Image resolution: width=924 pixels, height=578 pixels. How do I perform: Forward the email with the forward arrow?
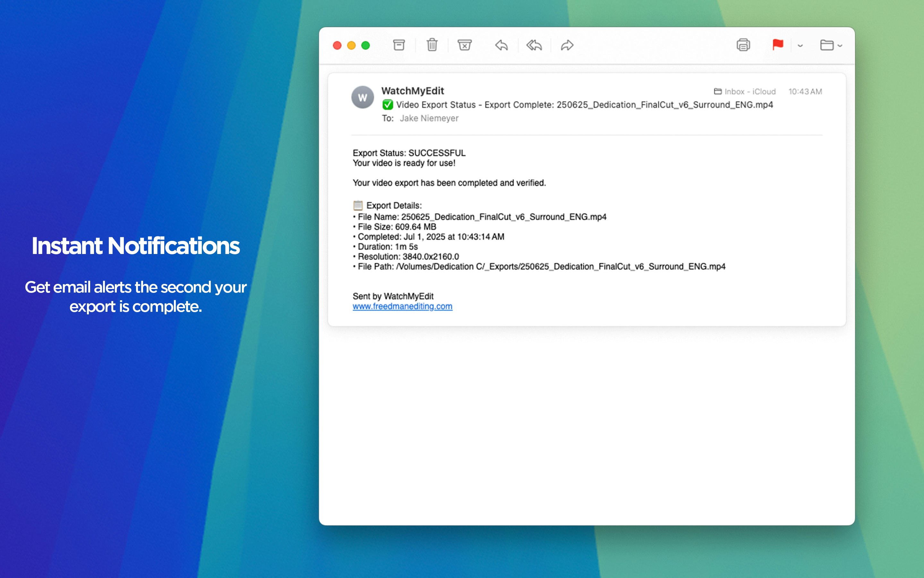point(567,46)
